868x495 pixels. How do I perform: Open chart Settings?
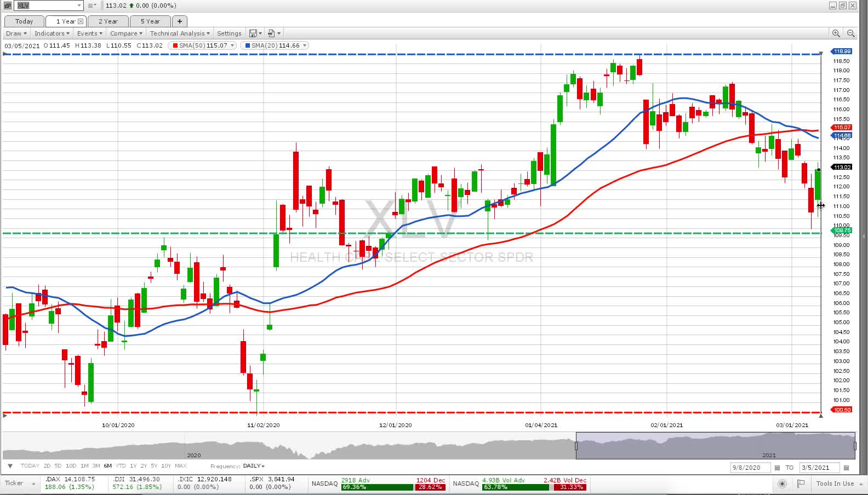(229, 33)
